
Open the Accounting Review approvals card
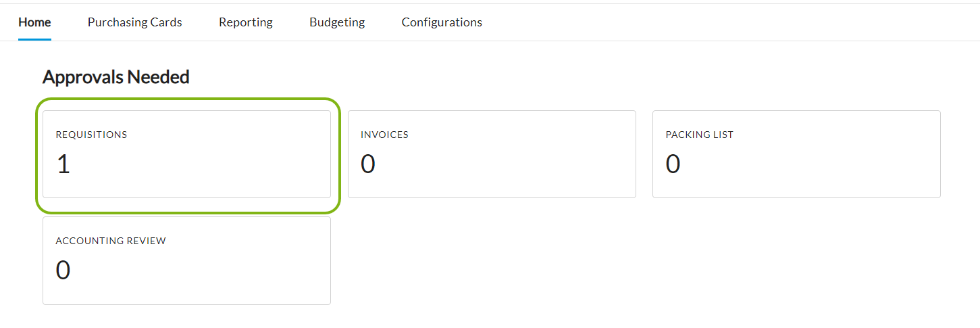(x=186, y=260)
